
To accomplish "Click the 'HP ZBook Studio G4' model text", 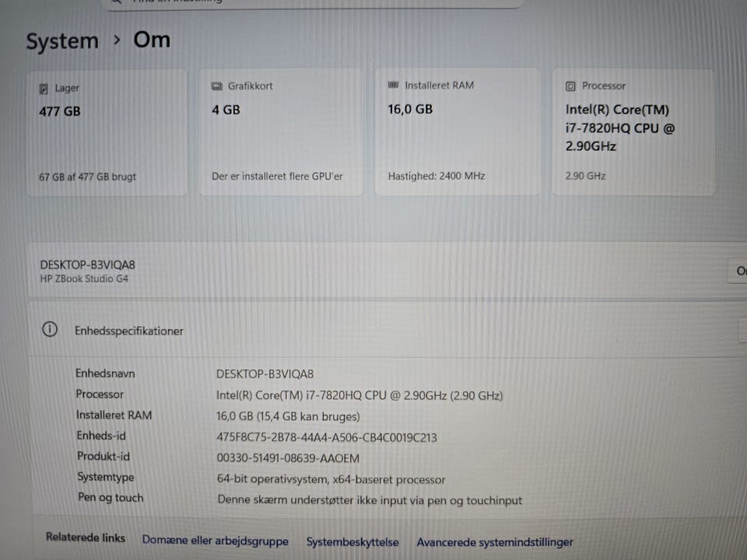I will [84, 278].
